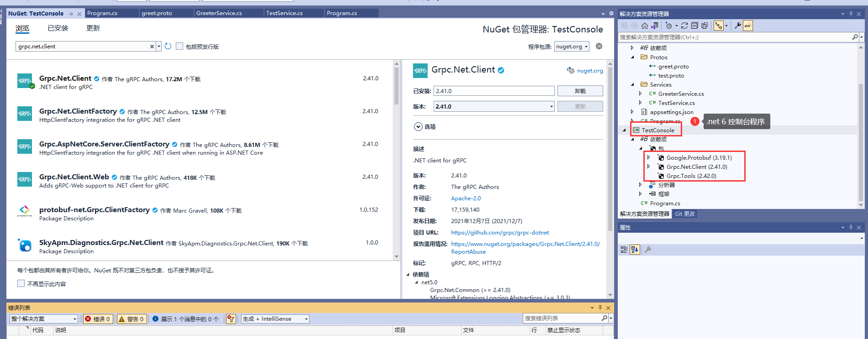Viewport: 868px width, 339px height.
Task: Click the Solution Explorer search field
Action: [x=735, y=37]
